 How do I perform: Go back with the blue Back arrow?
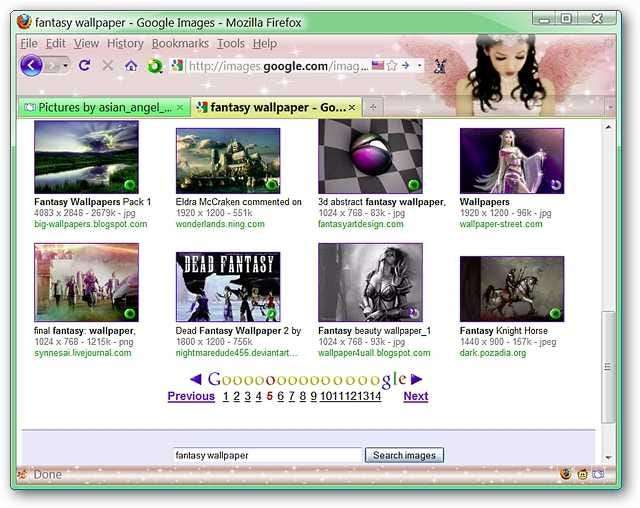(31, 65)
